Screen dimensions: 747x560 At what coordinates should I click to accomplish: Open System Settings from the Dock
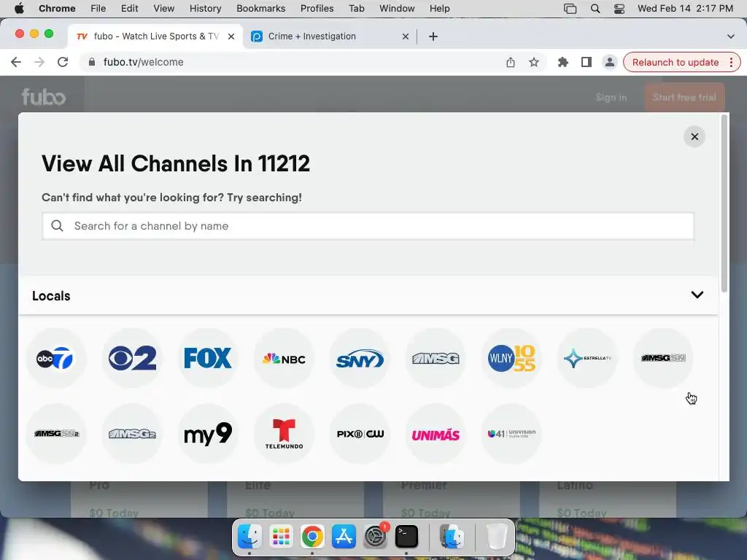[376, 536]
